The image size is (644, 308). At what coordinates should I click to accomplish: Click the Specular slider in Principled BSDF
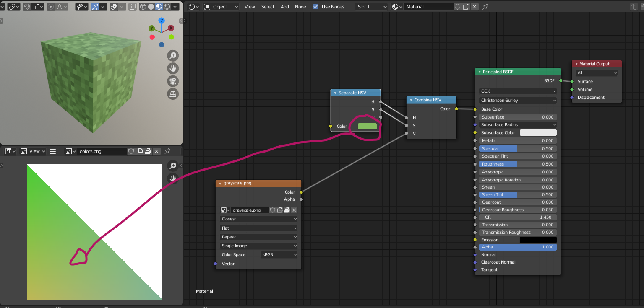coord(518,149)
